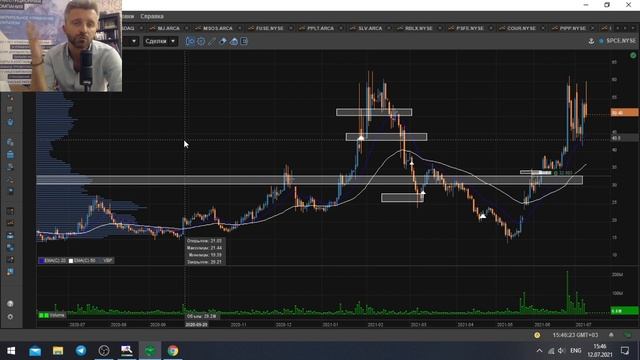Open Google Chrome from taskbar
Screen dimensions: 640x360
pos(173,351)
